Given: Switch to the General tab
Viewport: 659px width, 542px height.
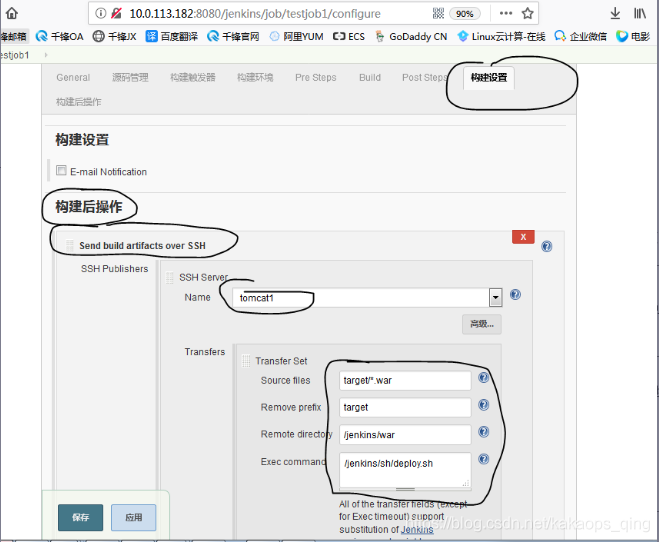Looking at the screenshot, I should (x=73, y=77).
